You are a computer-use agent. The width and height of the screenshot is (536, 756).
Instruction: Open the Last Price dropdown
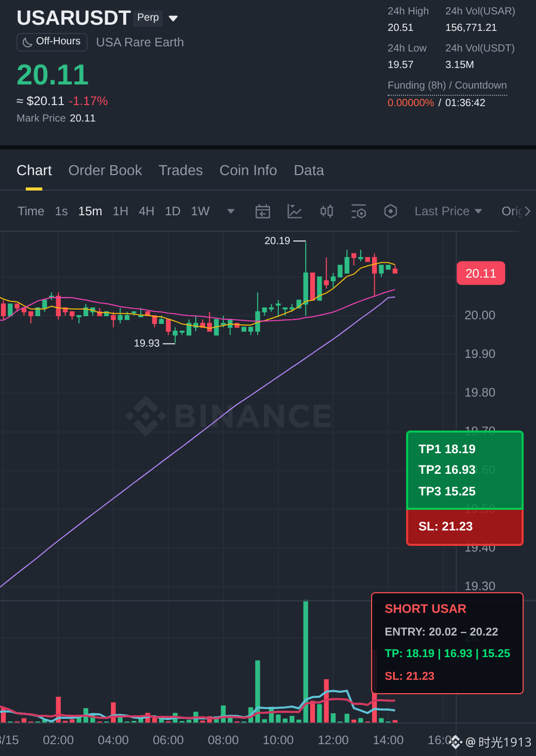click(x=448, y=211)
